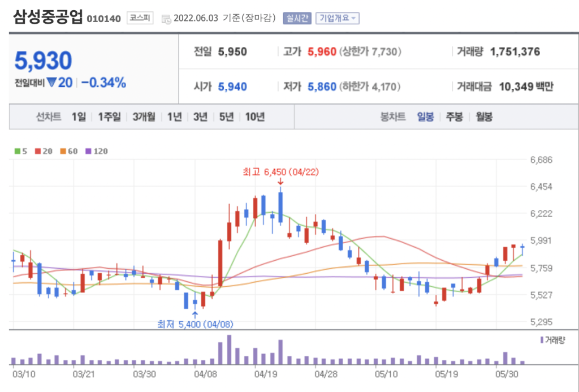Open the 10년 chart view
579x392 pixels.
(x=254, y=117)
